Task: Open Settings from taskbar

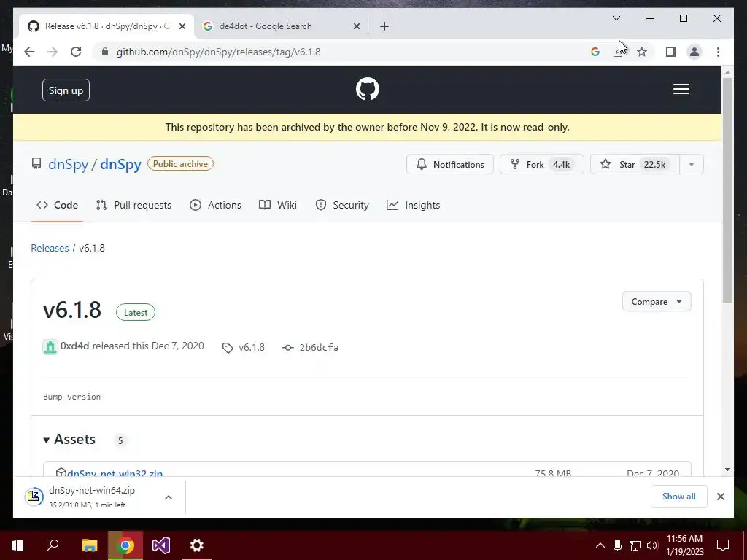Action: click(196, 545)
